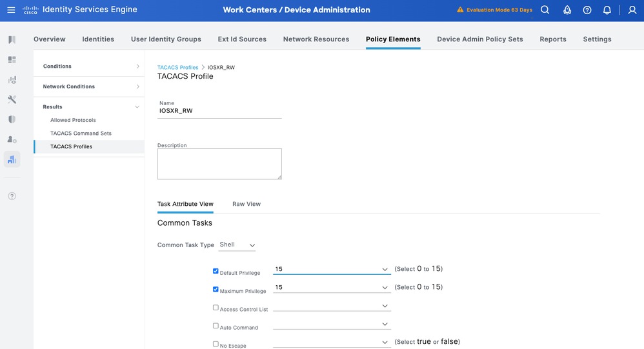Image resolution: width=644 pixels, height=349 pixels.
Task: Enable the Access Control List checkbox
Action: pyautogui.click(x=216, y=308)
